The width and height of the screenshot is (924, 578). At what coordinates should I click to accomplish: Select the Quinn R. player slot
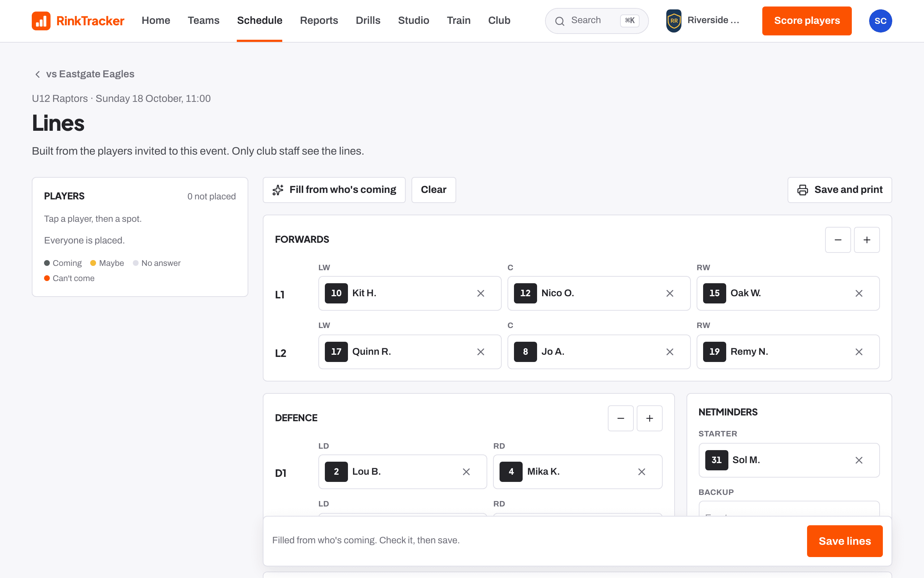point(410,352)
